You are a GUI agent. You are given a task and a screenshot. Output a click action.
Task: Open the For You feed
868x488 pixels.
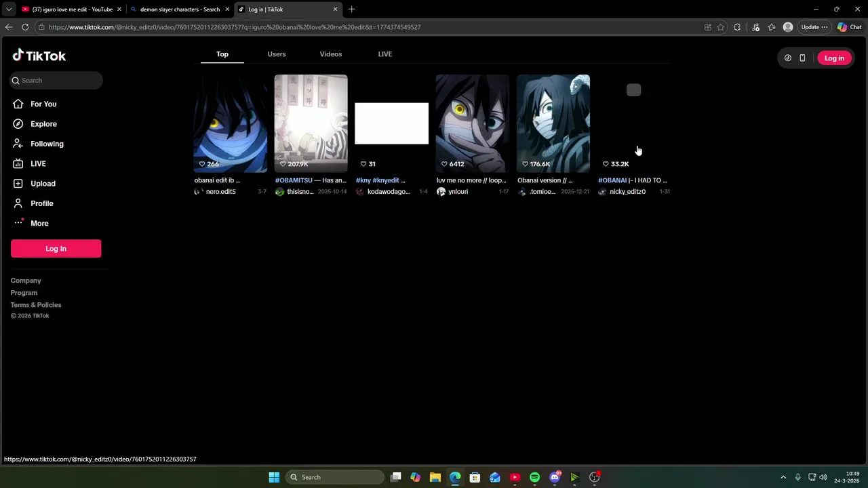[x=43, y=104]
